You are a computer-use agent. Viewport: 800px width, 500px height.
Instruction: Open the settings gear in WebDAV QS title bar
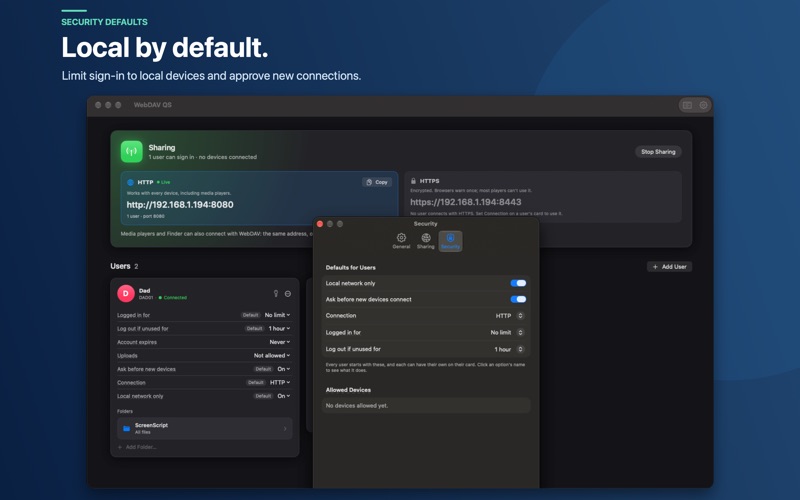[704, 105]
